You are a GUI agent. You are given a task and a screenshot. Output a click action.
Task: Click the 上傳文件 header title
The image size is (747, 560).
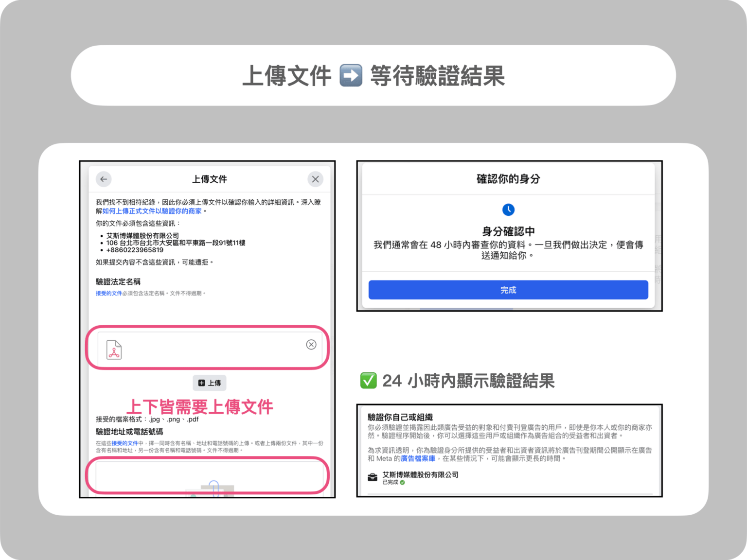click(x=209, y=179)
